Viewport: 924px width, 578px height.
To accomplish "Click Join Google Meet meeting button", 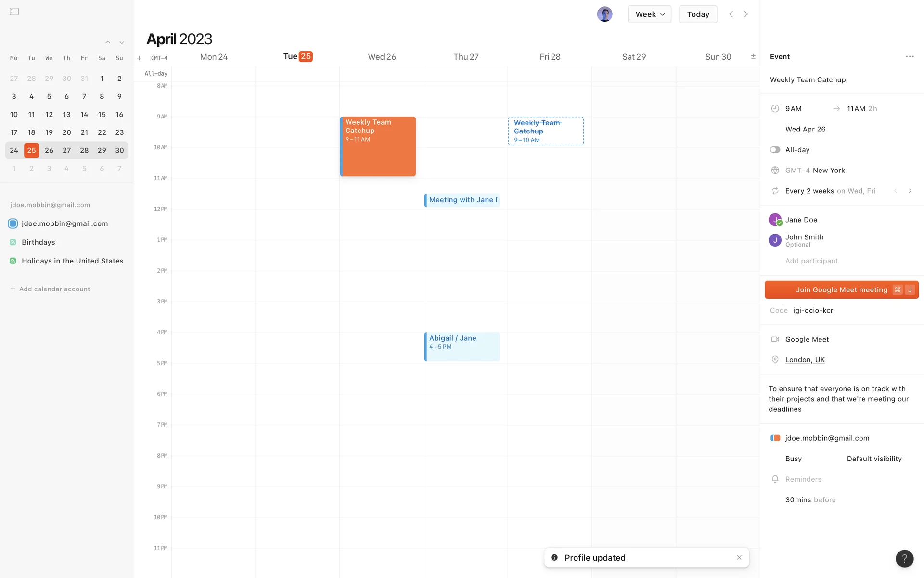I will pos(841,290).
